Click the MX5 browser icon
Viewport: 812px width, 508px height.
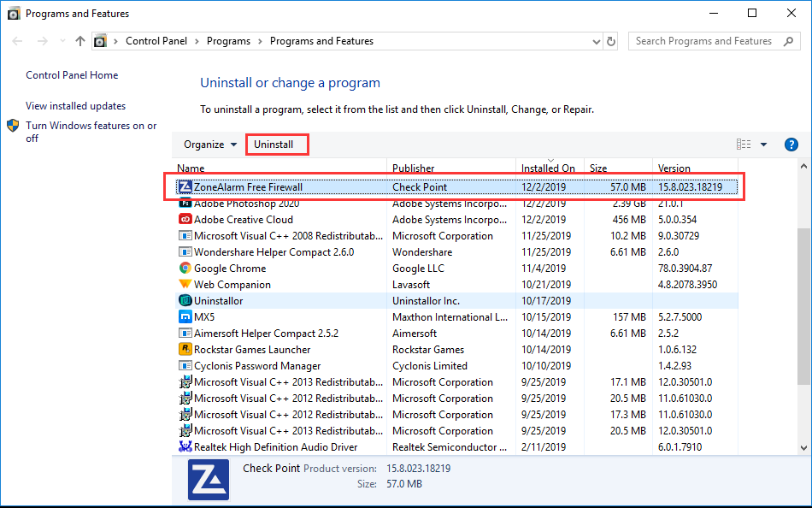coord(185,316)
